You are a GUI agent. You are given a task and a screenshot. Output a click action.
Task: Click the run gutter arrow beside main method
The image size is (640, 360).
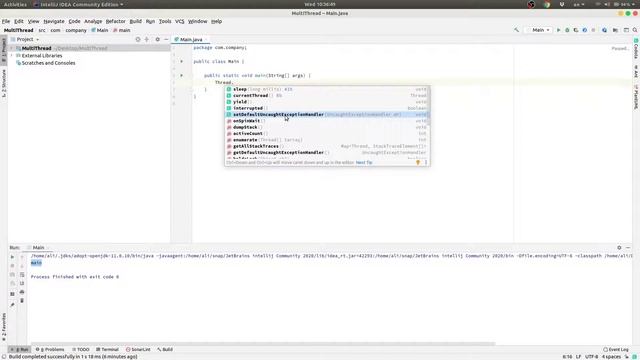coord(182,76)
